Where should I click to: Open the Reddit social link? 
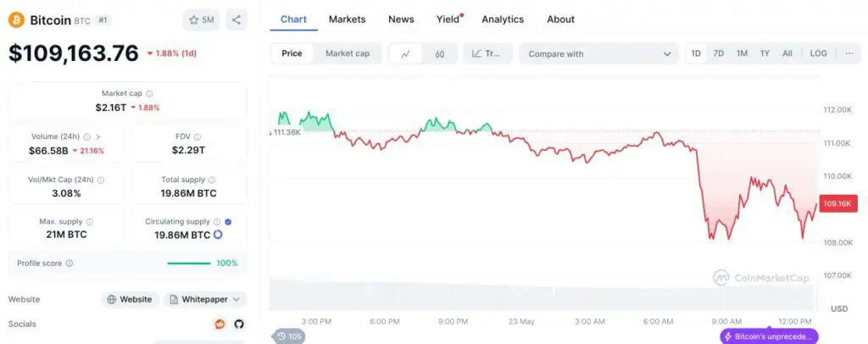click(220, 324)
